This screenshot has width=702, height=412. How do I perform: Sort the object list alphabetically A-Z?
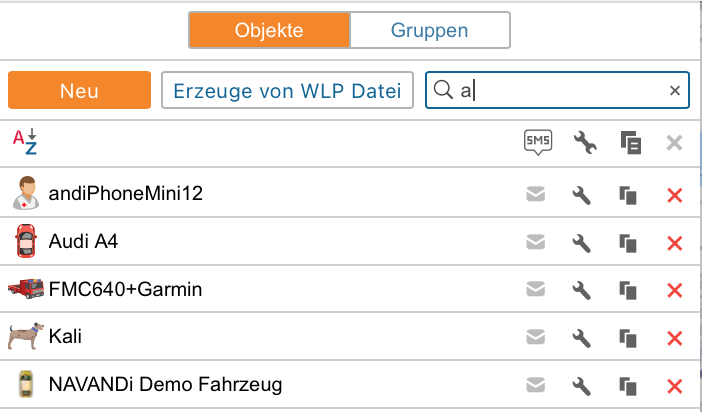click(25, 143)
